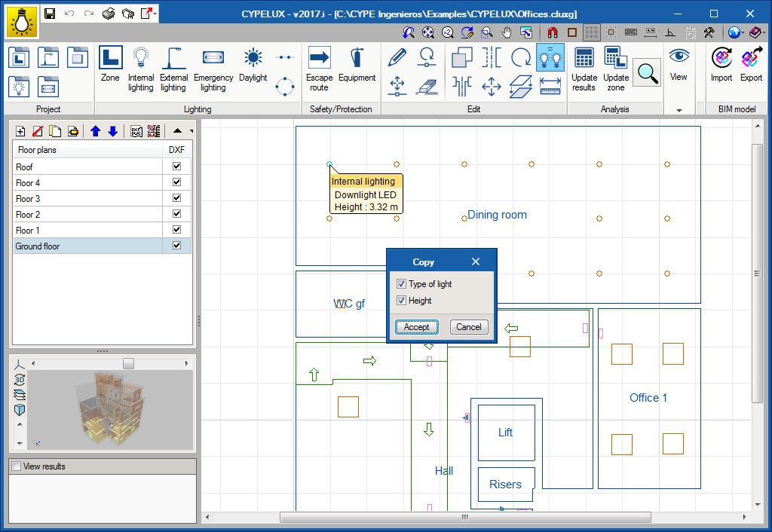
Task: Uncheck Height in the Copy dialog
Action: pyautogui.click(x=401, y=301)
